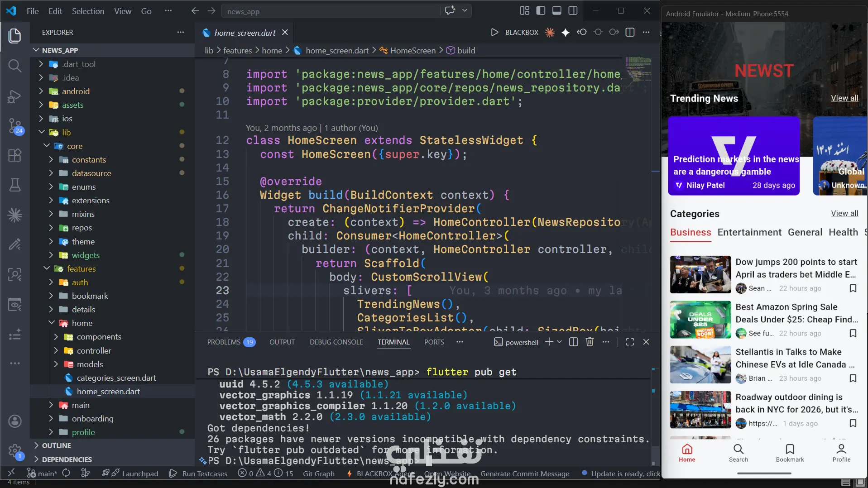Open Git Graph from the status bar
The width and height of the screenshot is (868, 488).
pos(319,474)
